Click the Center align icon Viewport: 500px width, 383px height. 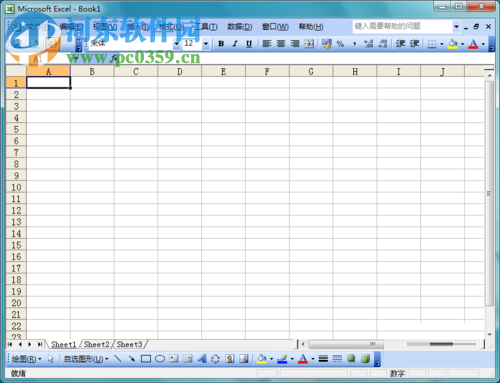[x=281, y=44]
